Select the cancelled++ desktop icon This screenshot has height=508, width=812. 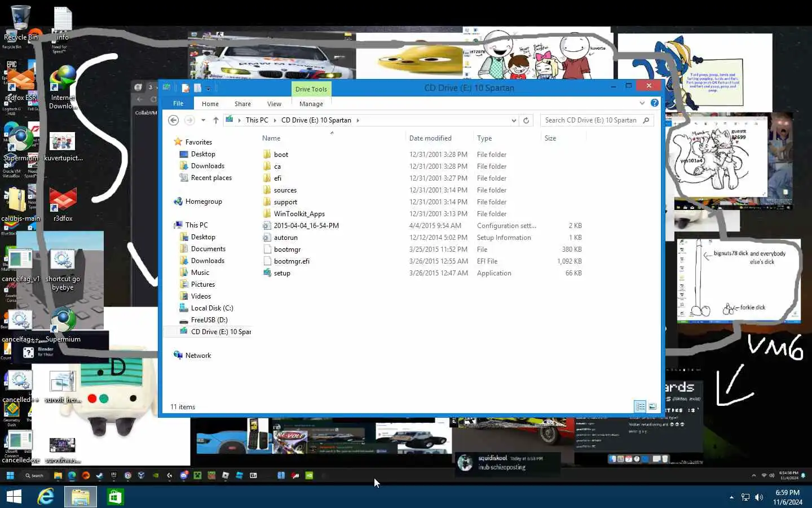pos(21,387)
